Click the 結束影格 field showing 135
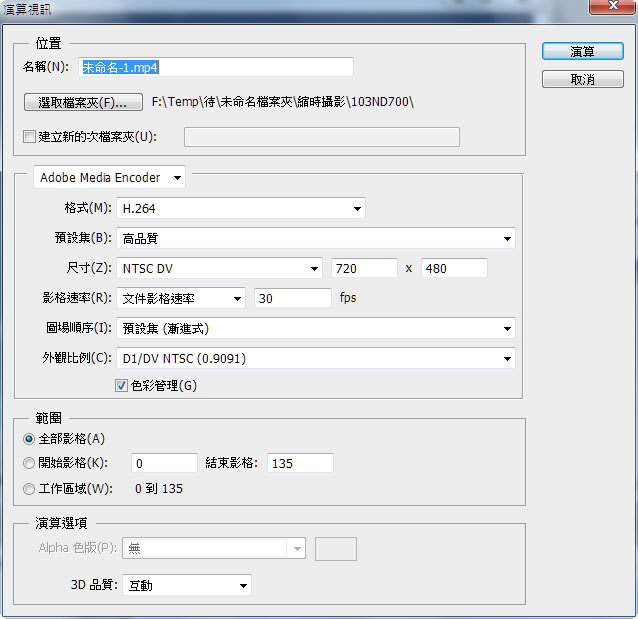 pyautogui.click(x=300, y=463)
